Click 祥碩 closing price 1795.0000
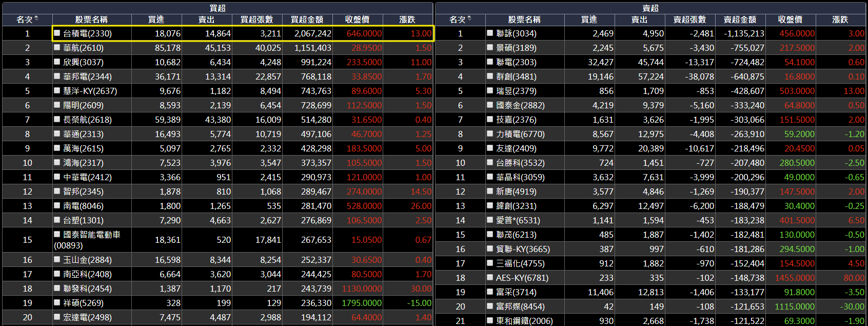 click(362, 303)
